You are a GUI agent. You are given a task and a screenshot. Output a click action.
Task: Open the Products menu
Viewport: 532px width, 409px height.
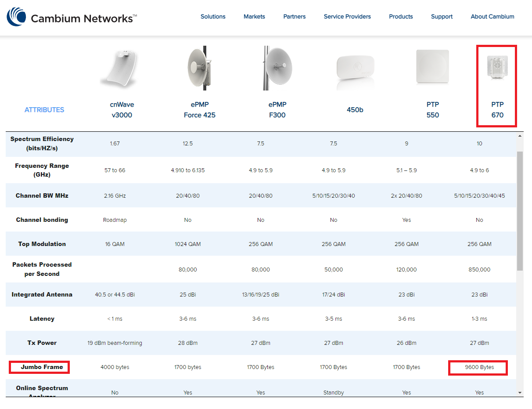(401, 17)
